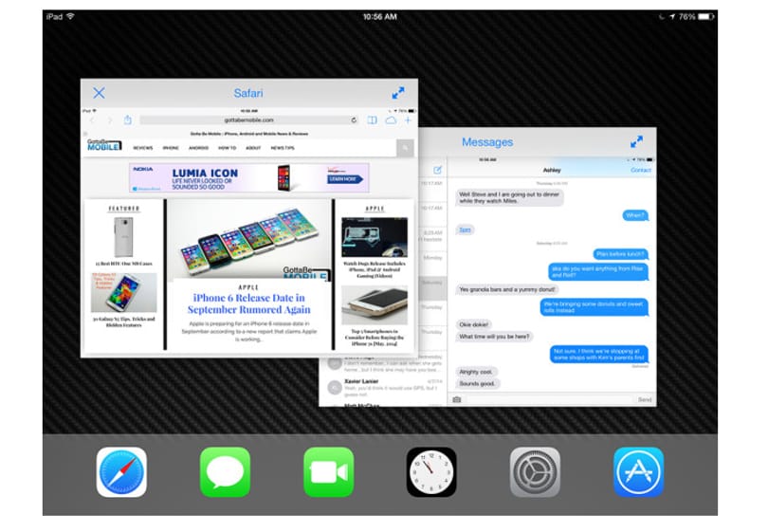The width and height of the screenshot is (768, 532).
Task: Click the 'Alrighty cool.' message bubble
Action: (x=476, y=372)
